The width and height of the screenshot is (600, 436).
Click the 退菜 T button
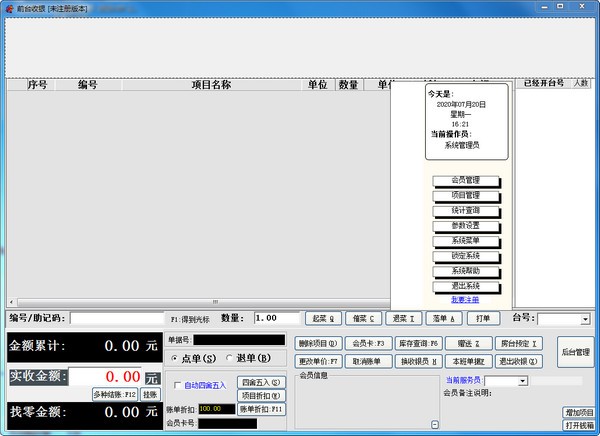pyautogui.click(x=404, y=318)
